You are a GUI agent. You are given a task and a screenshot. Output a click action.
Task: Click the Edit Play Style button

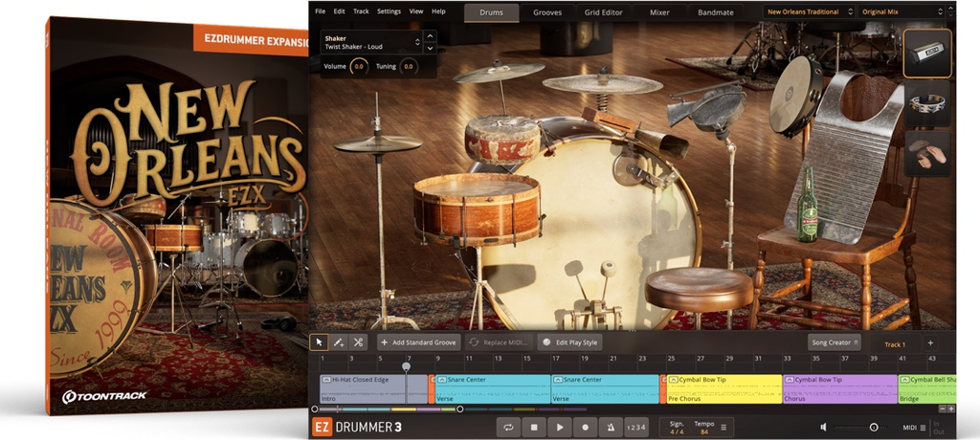pyautogui.click(x=569, y=341)
